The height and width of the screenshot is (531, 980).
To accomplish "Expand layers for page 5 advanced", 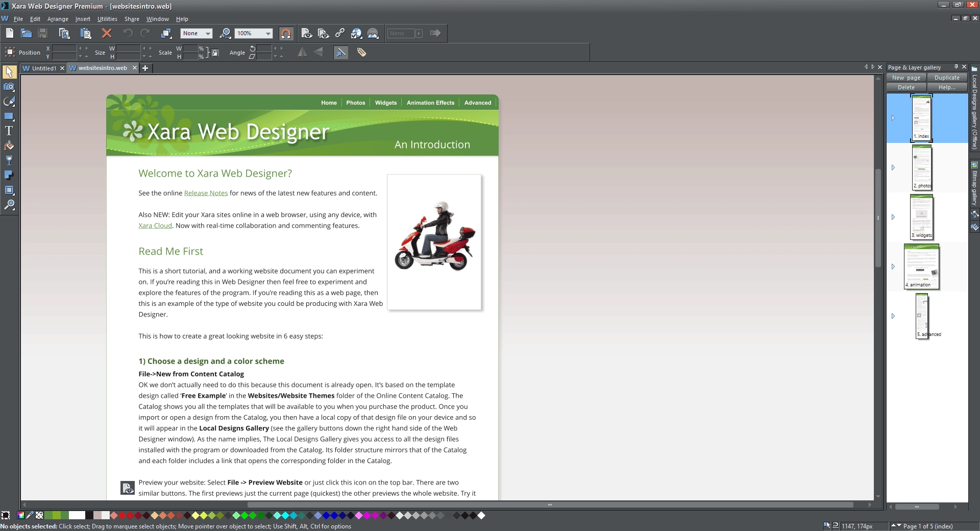I will point(893,316).
